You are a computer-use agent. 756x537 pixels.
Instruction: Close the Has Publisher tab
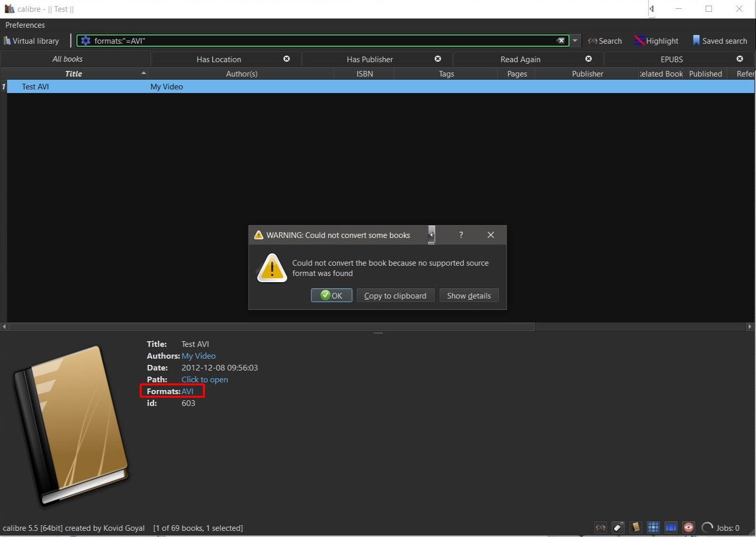438,59
